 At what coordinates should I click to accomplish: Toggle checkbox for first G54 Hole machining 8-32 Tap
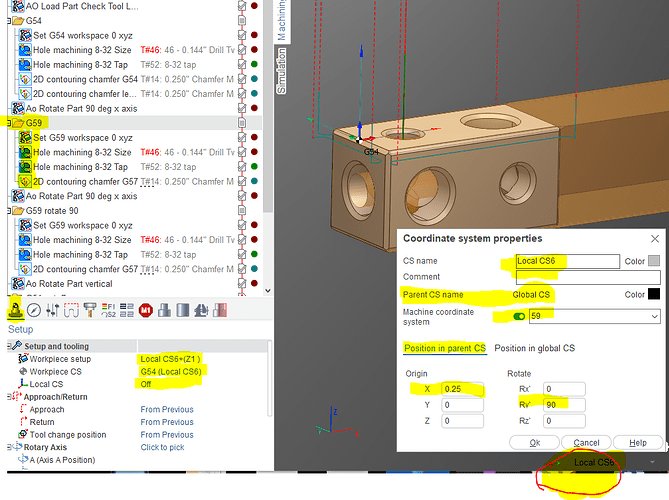tap(243, 64)
